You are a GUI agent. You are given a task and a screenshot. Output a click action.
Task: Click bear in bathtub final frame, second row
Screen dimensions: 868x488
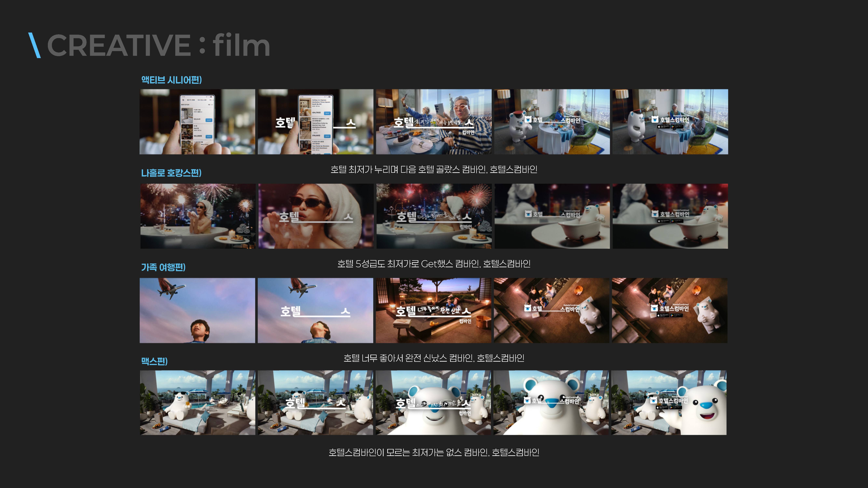pyautogui.click(x=670, y=216)
